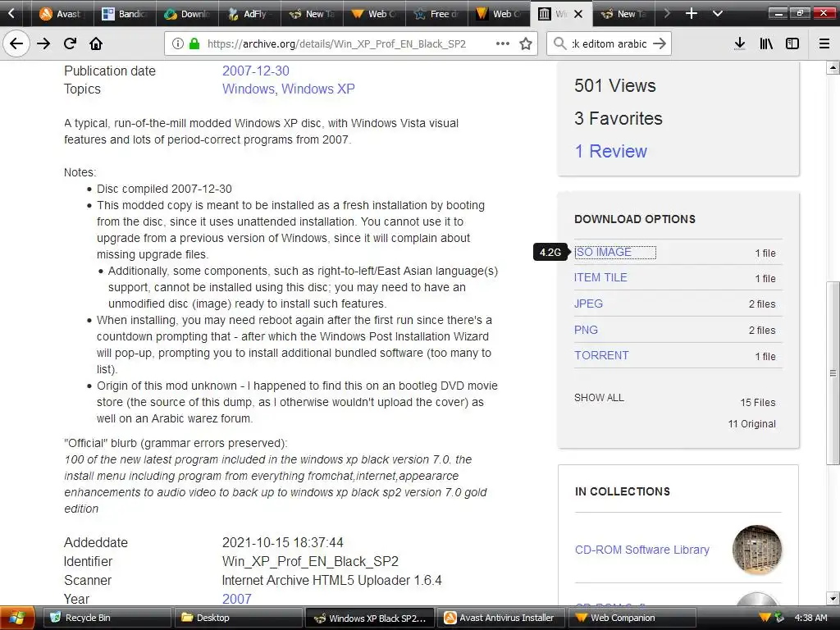This screenshot has width=840, height=630.
Task: Open CD-ROM Software Library collection
Action: pos(641,550)
